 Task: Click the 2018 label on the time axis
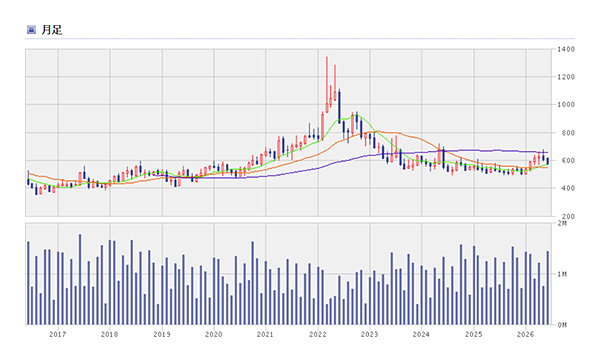[x=109, y=334]
